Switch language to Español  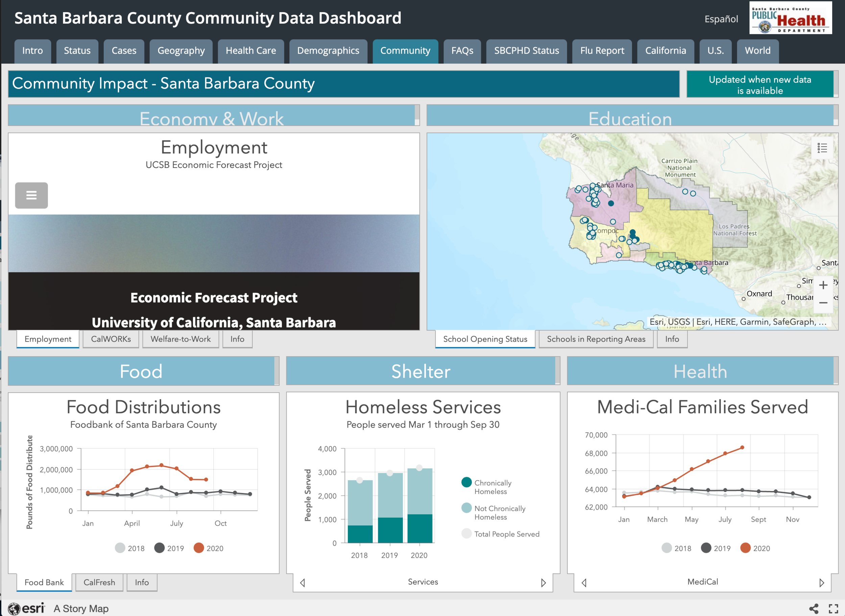(x=721, y=19)
